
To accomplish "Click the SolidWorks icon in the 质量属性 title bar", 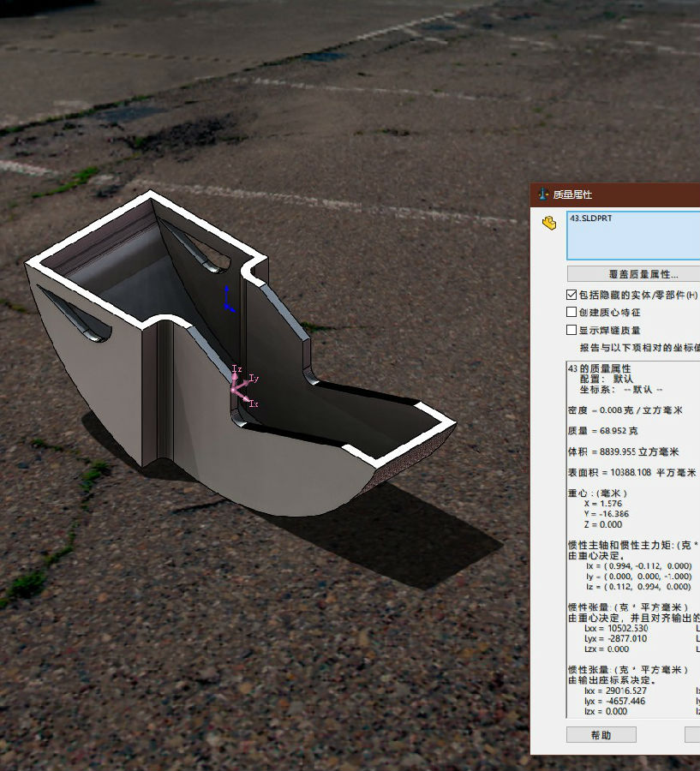I will click(542, 195).
